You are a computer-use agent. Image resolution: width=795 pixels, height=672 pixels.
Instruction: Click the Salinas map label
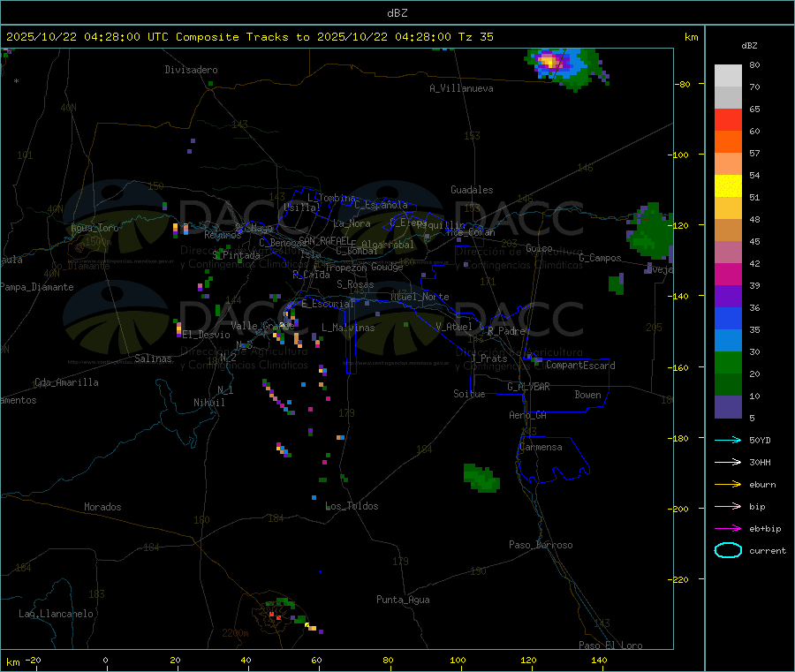pyautogui.click(x=153, y=359)
